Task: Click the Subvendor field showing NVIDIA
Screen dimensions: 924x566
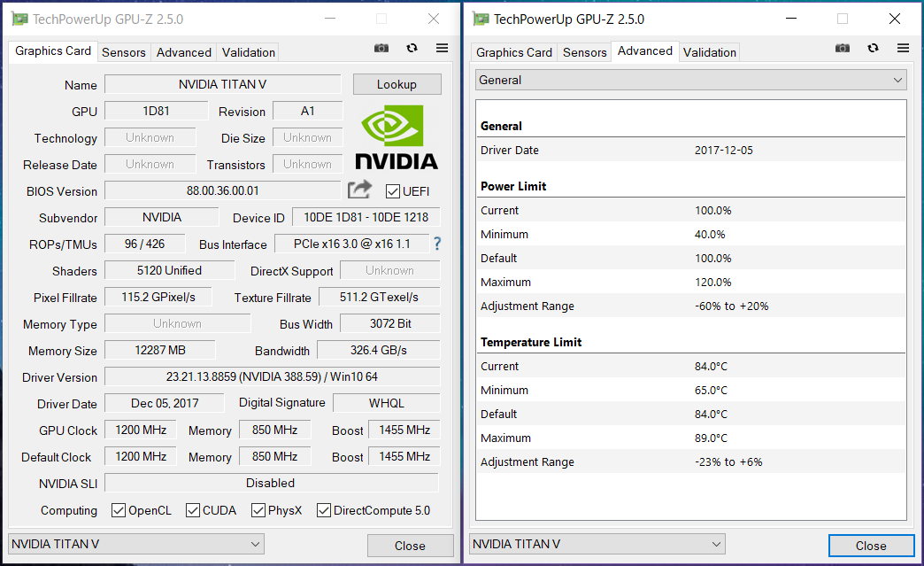Action: point(162,218)
